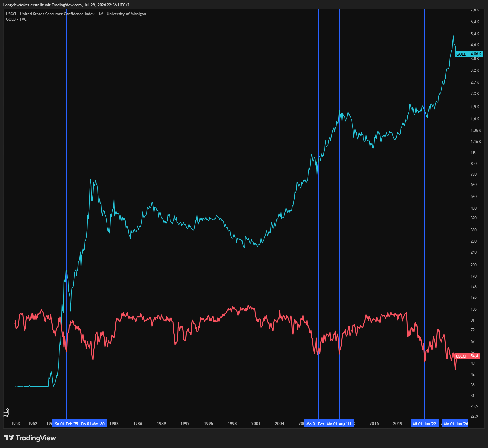Click the 1998 label on time axis
Screen dimensions: 488x448
pos(232,424)
